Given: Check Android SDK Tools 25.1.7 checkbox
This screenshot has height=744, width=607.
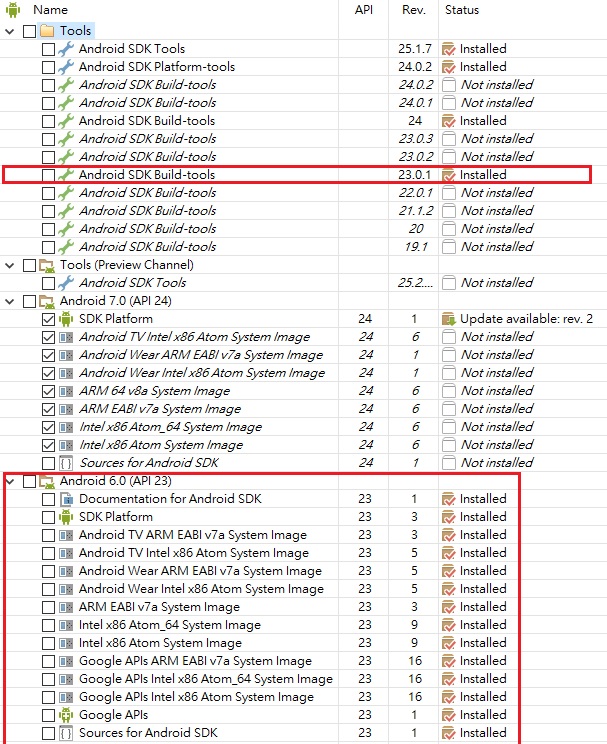Looking at the screenshot, I should (x=48, y=49).
